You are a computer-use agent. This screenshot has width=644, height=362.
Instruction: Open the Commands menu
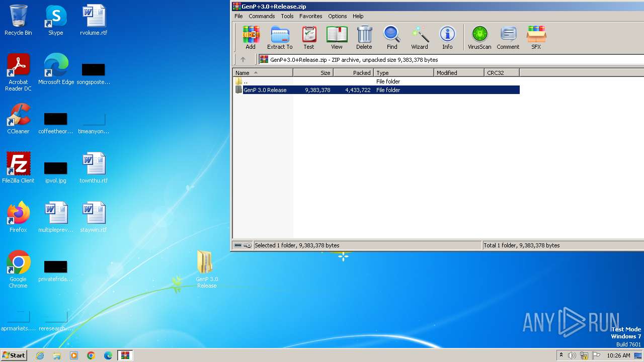pyautogui.click(x=262, y=16)
